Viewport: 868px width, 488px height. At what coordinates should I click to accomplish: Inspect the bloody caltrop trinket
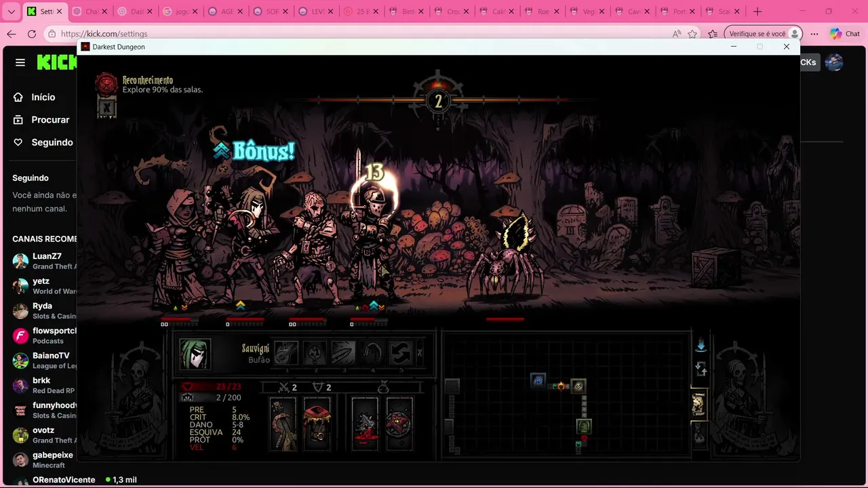(365, 424)
